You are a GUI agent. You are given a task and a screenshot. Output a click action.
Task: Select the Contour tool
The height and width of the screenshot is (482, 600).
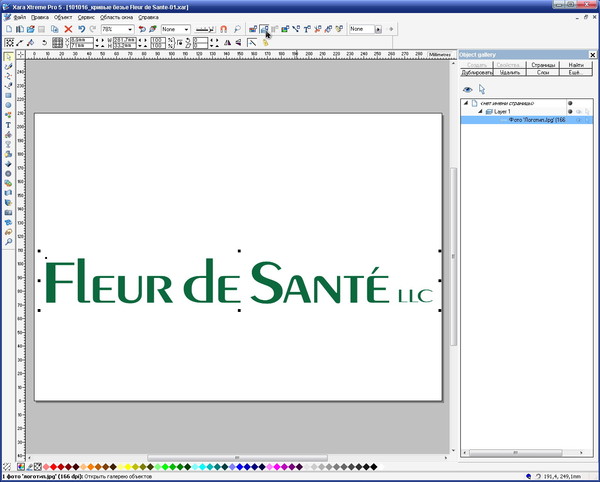coord(8,173)
